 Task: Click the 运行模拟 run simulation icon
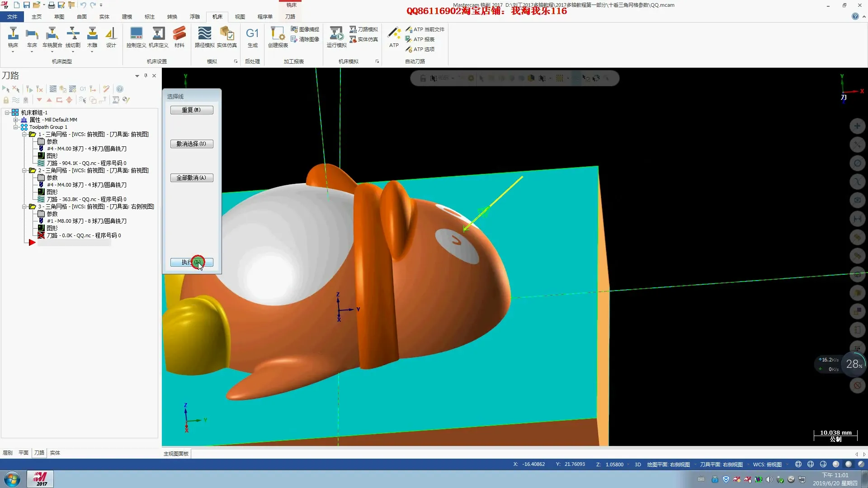[x=336, y=36]
